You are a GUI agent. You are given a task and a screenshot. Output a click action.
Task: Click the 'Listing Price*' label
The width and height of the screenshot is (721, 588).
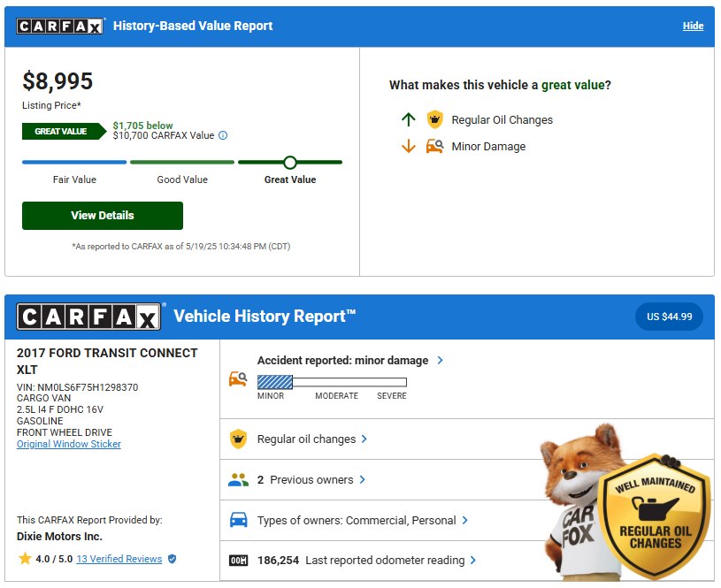(51, 105)
